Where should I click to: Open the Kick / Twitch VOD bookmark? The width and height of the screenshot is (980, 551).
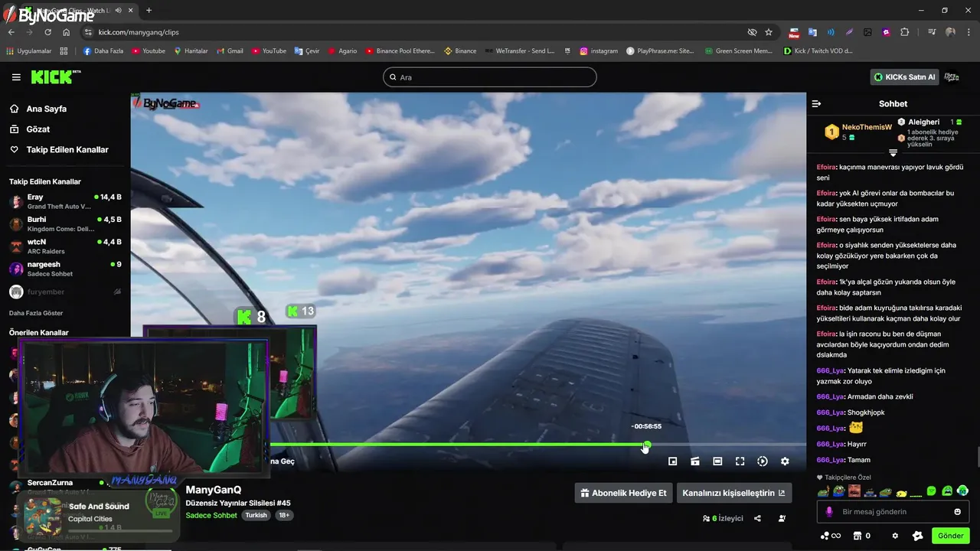click(x=818, y=51)
